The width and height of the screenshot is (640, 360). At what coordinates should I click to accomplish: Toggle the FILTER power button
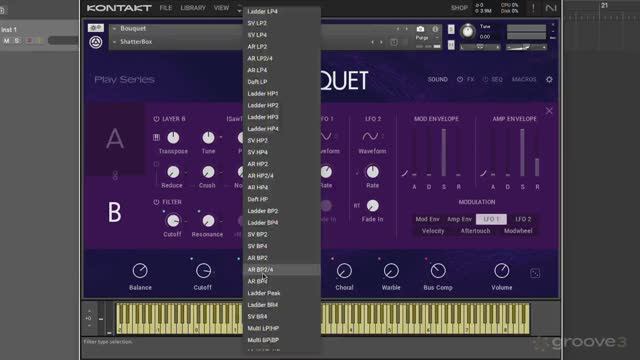point(156,202)
